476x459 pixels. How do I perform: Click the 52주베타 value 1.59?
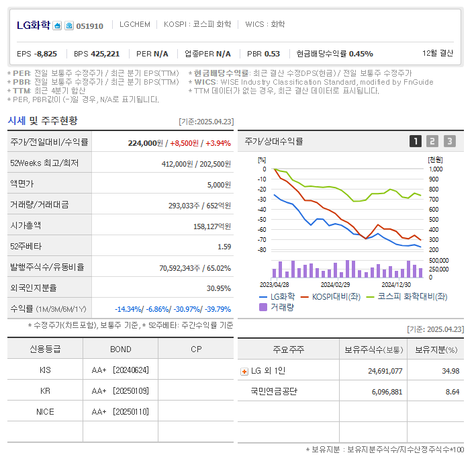(x=224, y=247)
